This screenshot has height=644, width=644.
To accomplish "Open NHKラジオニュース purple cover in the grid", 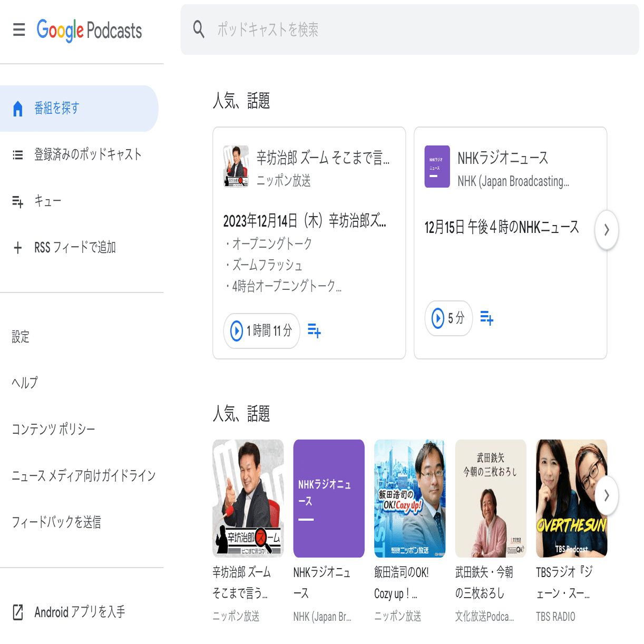I will (x=329, y=499).
